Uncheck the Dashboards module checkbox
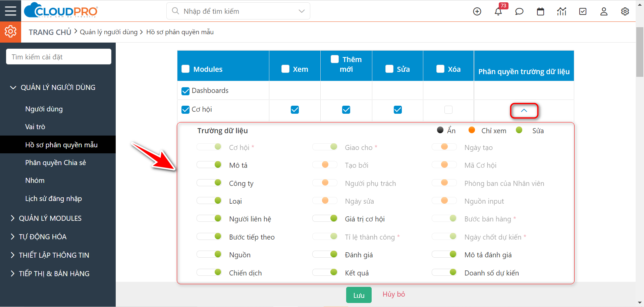 click(x=185, y=91)
